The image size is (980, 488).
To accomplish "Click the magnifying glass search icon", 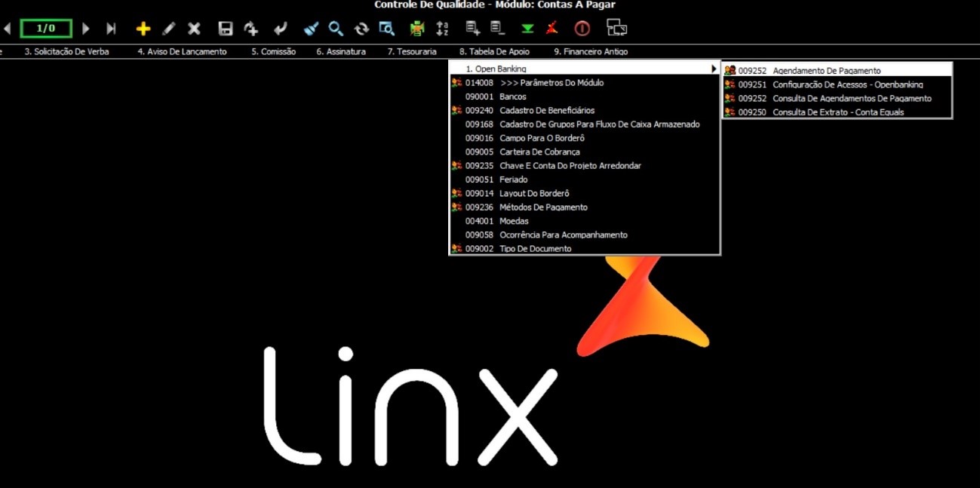I will (336, 29).
